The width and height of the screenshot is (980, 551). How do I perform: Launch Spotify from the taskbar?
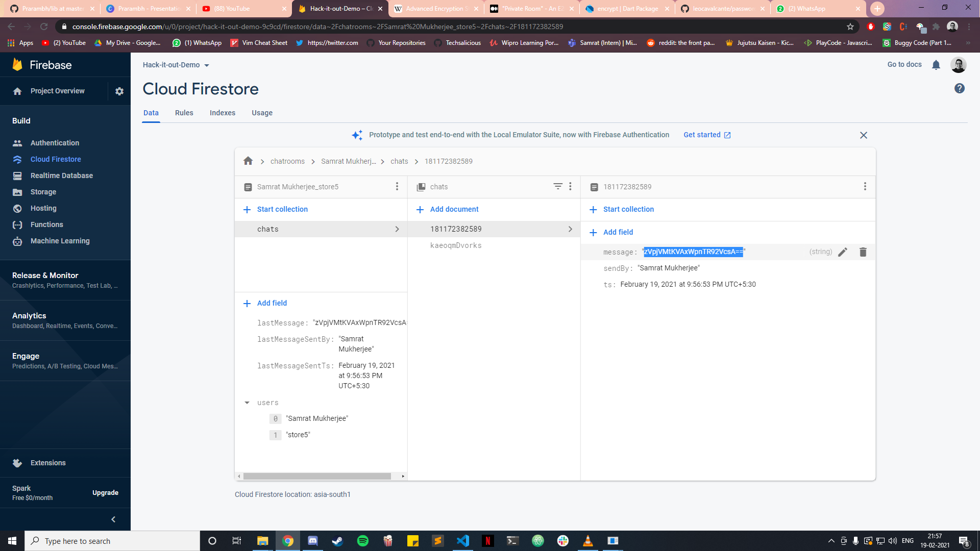362,540
